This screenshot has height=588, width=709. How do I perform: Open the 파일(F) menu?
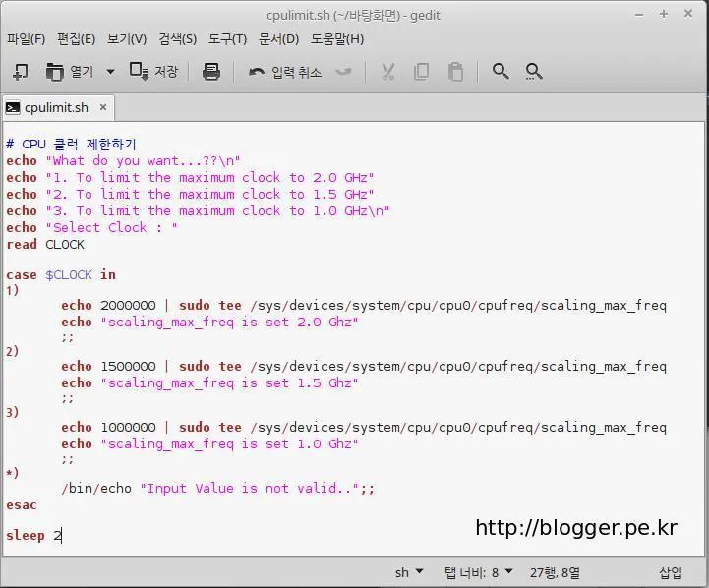[26, 39]
